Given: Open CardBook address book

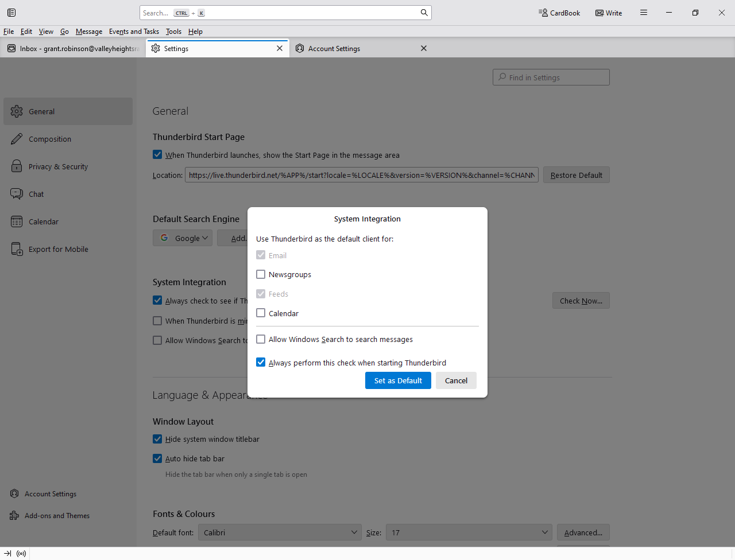Looking at the screenshot, I should (559, 13).
